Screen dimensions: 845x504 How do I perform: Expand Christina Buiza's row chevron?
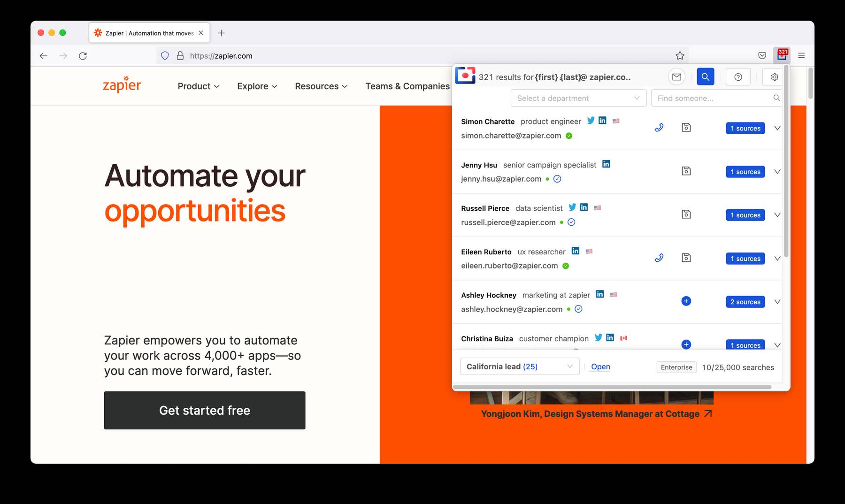777,345
